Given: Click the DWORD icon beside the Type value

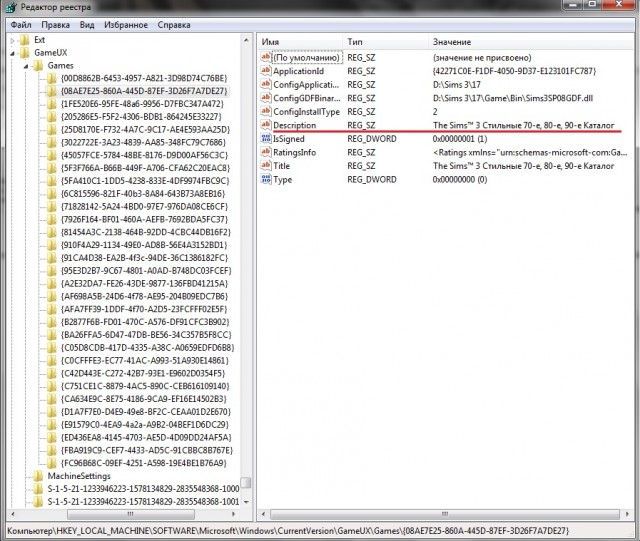Looking at the screenshot, I should point(267,180).
